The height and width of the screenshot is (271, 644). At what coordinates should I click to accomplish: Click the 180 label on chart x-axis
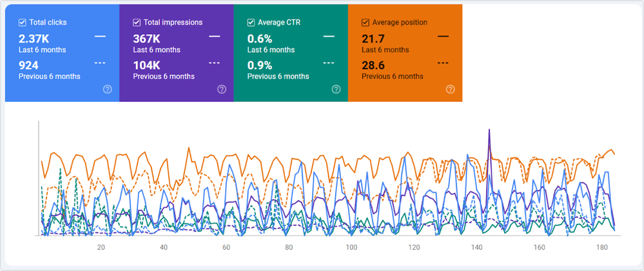[601, 248]
